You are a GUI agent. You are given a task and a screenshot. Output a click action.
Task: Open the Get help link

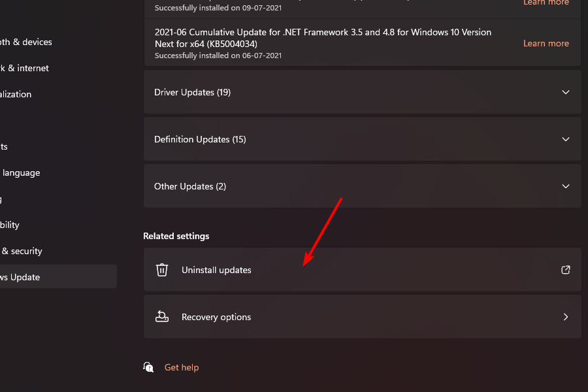pyautogui.click(x=182, y=367)
